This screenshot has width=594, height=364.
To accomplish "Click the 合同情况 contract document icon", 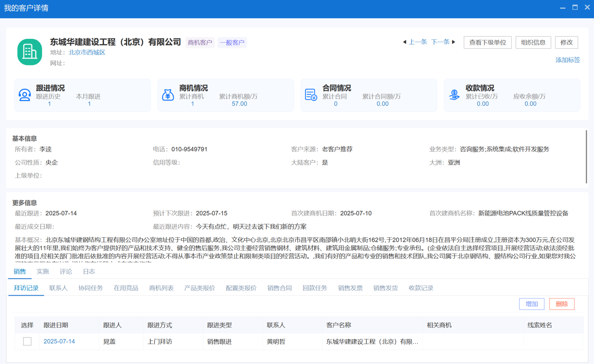I will [x=311, y=95].
